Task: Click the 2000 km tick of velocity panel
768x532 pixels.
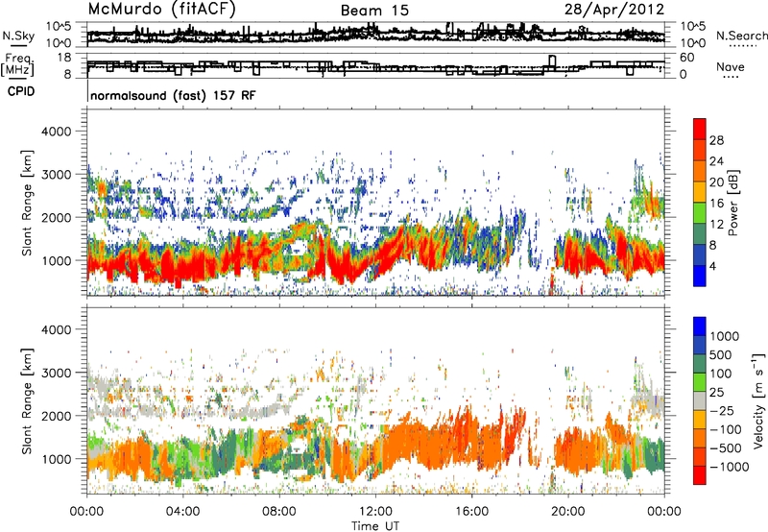Action: pyautogui.click(x=56, y=416)
